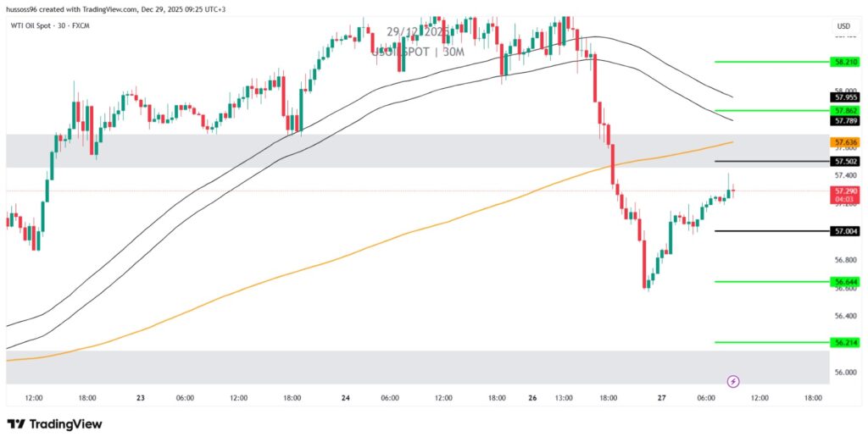Click the TradingView logo
The width and height of the screenshot is (868, 442).
[54, 423]
